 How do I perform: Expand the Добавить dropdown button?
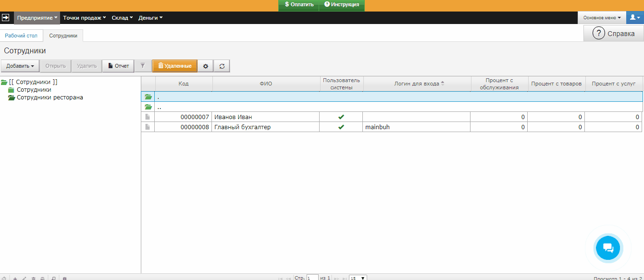[x=20, y=66]
